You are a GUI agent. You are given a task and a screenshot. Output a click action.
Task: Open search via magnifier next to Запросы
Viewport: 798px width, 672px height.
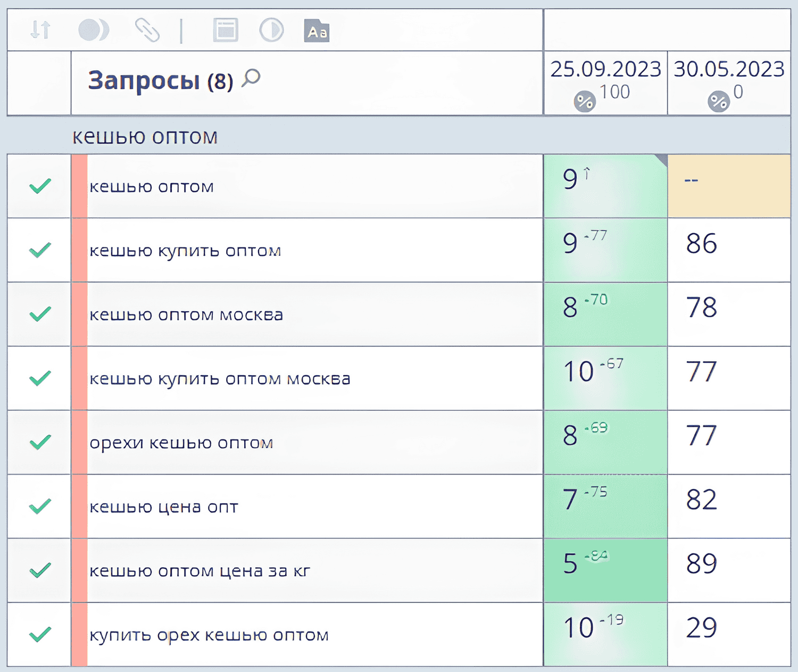(x=251, y=78)
